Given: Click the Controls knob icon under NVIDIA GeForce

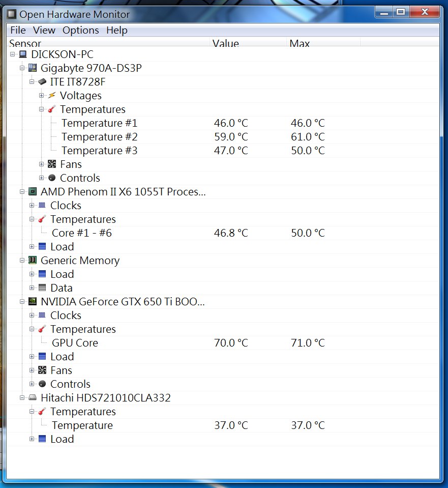Looking at the screenshot, I should pyautogui.click(x=42, y=384).
